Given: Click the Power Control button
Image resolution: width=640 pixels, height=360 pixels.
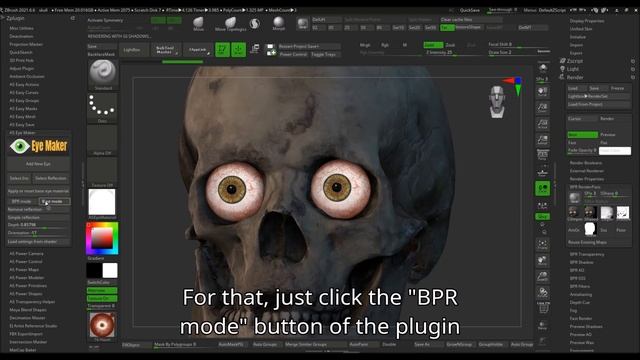Looking at the screenshot, I should point(293,54).
